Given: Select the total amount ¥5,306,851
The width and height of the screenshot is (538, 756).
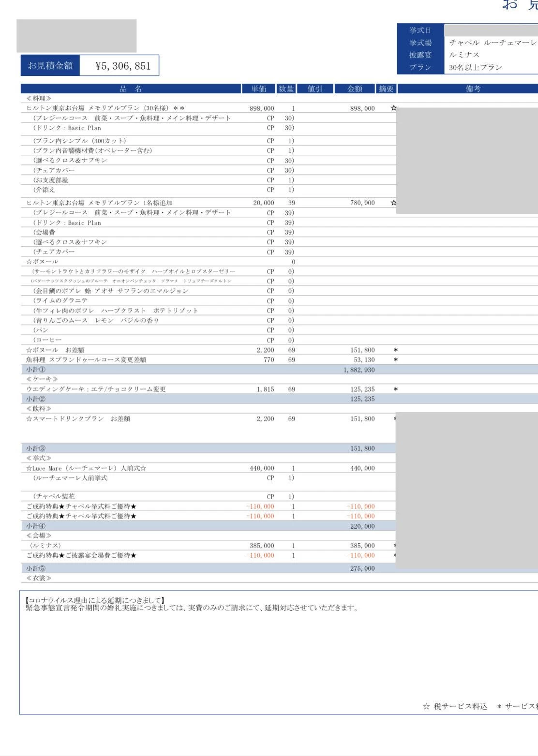Looking at the screenshot, I should click(123, 66).
